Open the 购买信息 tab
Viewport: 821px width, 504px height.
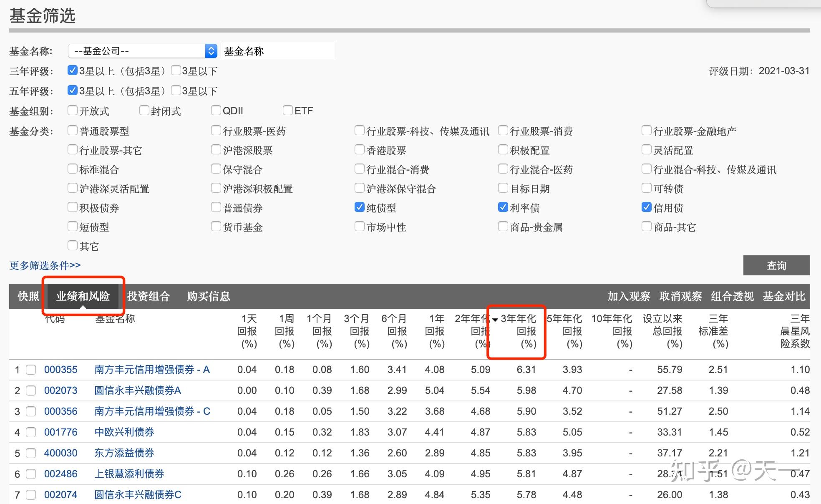pyautogui.click(x=209, y=296)
